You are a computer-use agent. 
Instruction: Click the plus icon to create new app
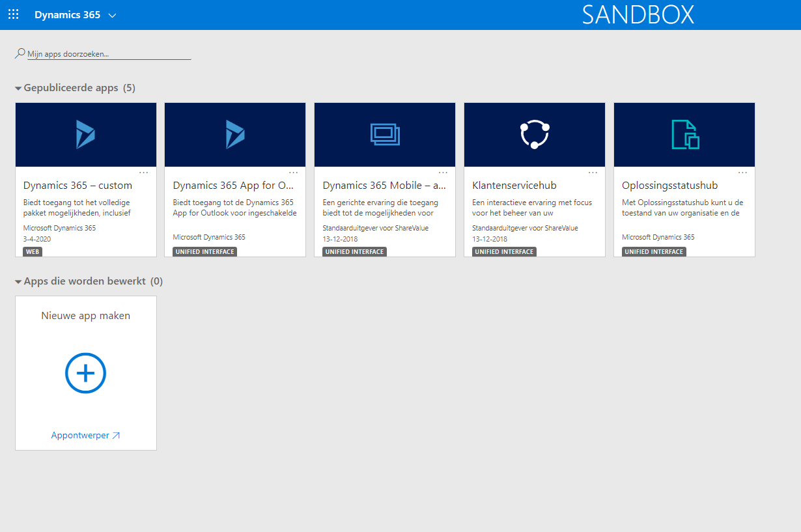(85, 373)
